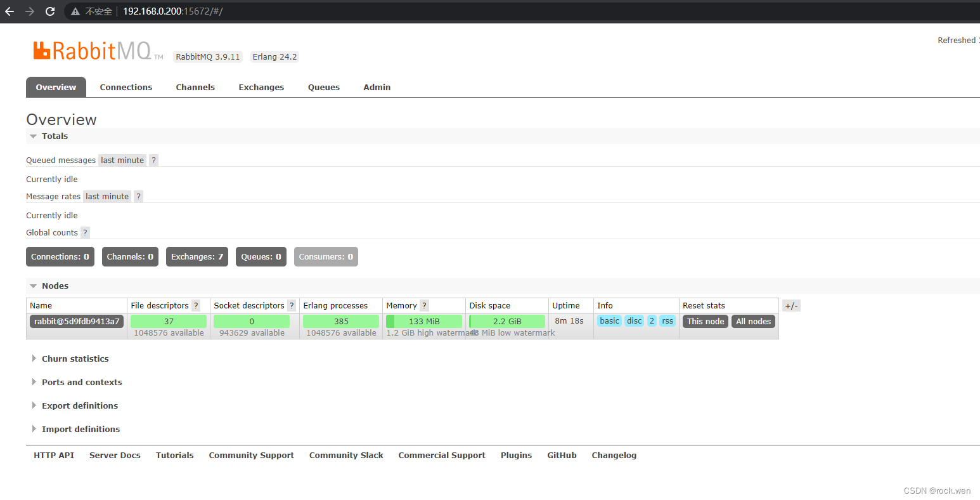The image size is (980, 500).
Task: Click the Exchanges: 7 count button
Action: 197,257
